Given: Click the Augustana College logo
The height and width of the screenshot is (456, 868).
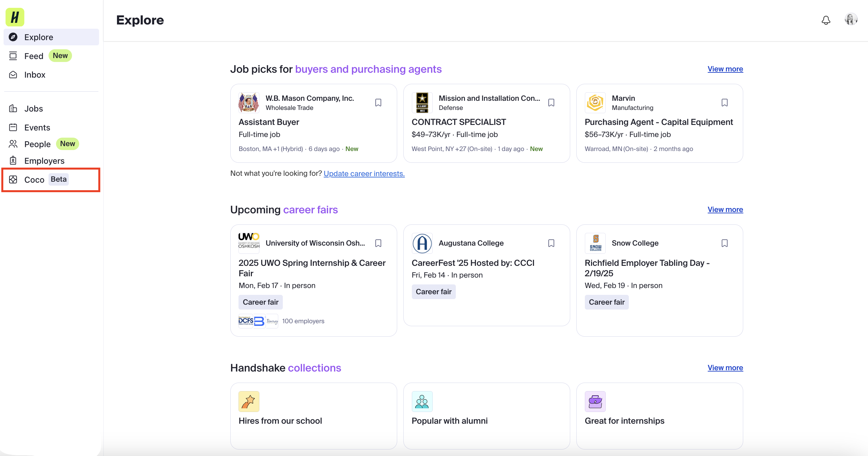Looking at the screenshot, I should pos(422,243).
